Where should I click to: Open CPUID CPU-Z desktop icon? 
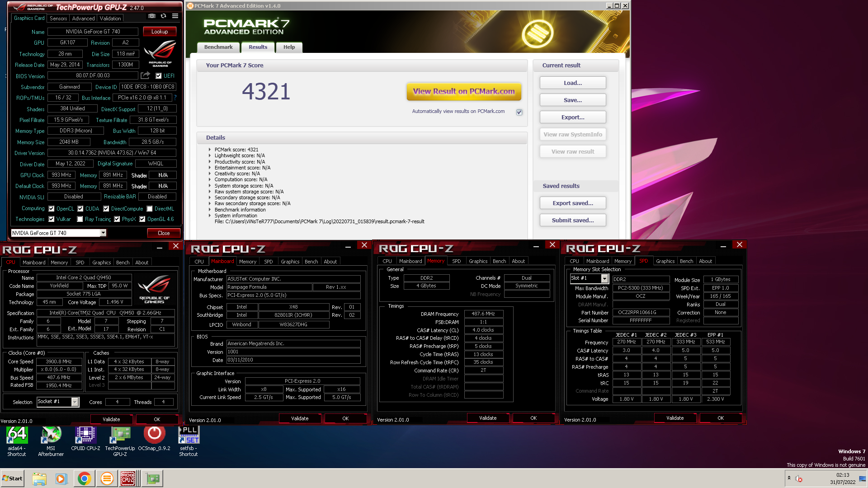coord(85,439)
